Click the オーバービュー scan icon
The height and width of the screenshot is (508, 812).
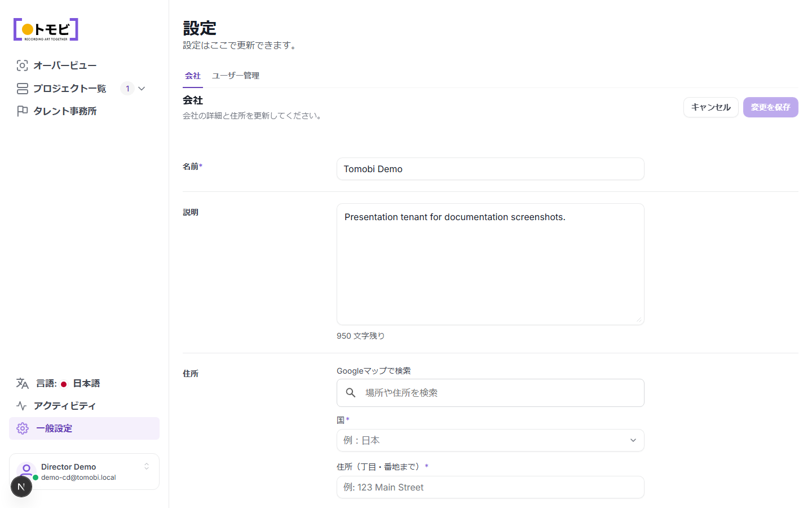click(x=22, y=65)
